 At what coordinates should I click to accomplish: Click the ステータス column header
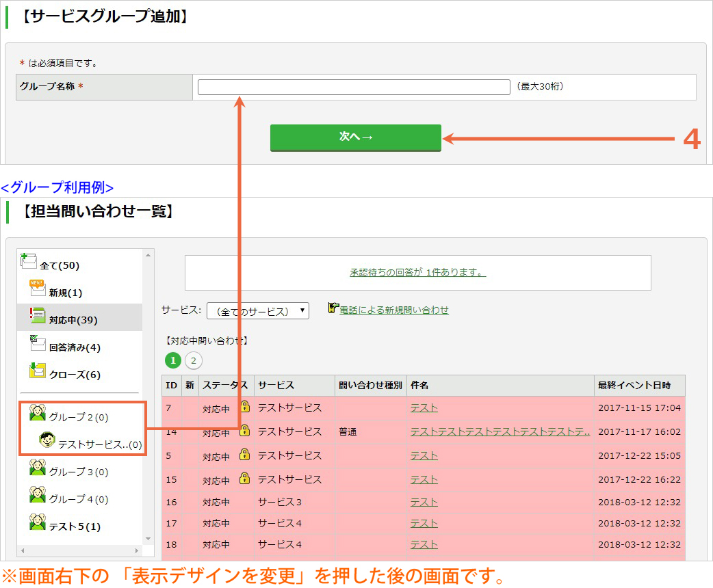click(x=226, y=386)
